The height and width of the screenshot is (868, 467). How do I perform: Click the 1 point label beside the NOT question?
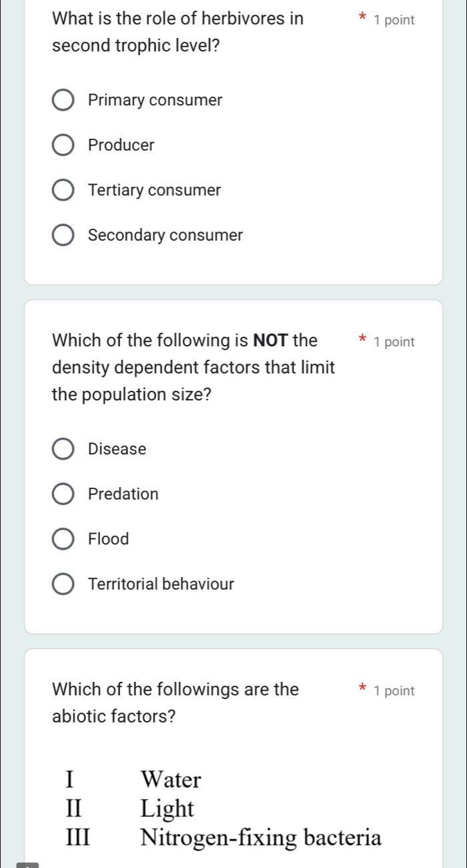coord(395,342)
